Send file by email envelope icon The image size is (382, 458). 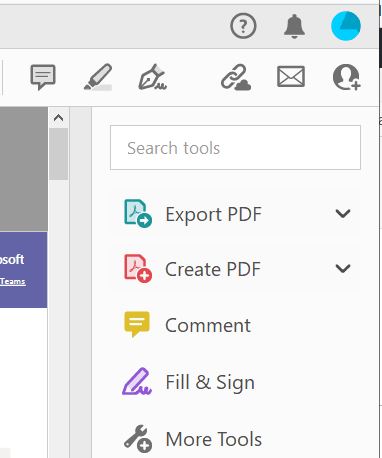click(291, 76)
